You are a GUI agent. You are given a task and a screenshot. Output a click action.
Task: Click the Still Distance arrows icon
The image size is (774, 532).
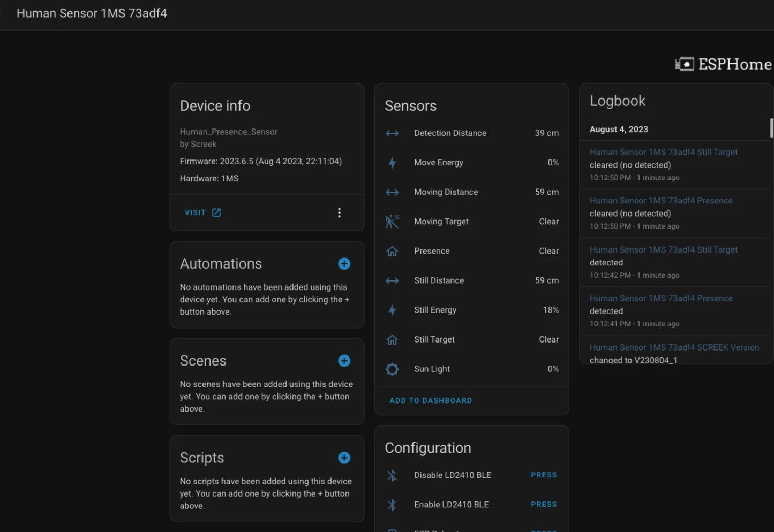(x=392, y=280)
